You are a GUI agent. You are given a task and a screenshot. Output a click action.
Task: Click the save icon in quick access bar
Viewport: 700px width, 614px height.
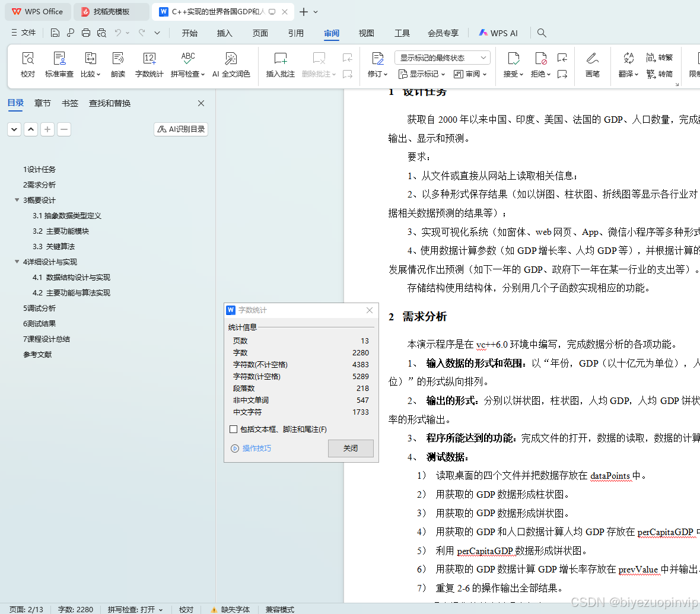pos(55,33)
